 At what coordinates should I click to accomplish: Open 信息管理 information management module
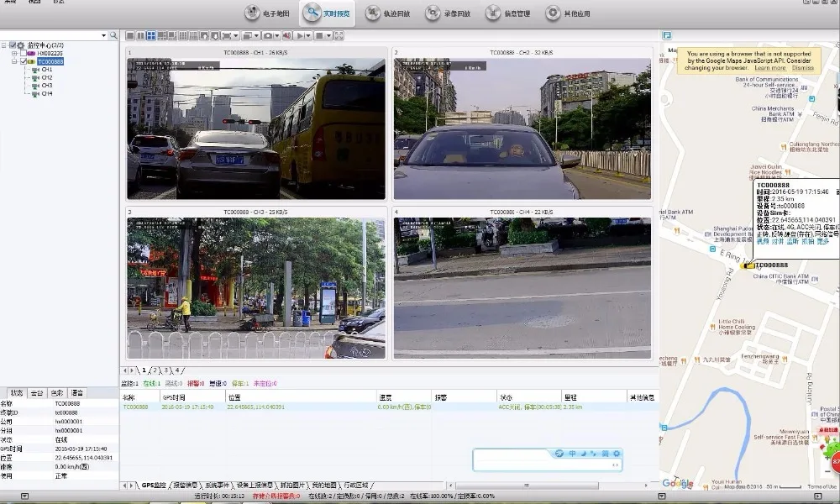508,13
